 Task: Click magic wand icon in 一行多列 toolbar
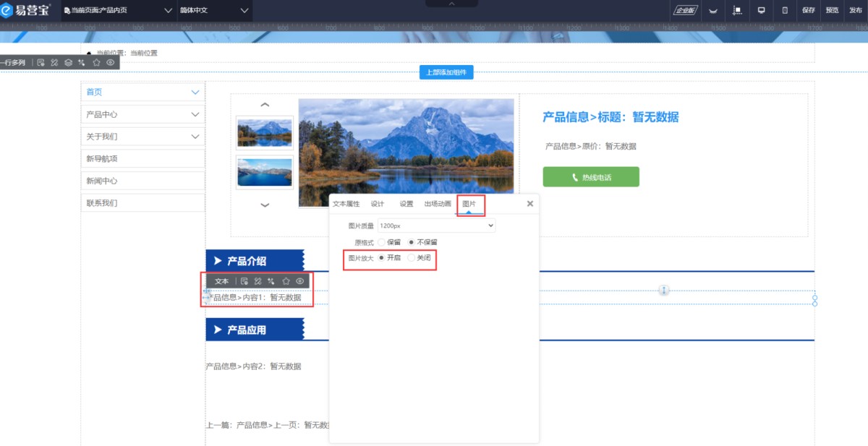coord(82,63)
